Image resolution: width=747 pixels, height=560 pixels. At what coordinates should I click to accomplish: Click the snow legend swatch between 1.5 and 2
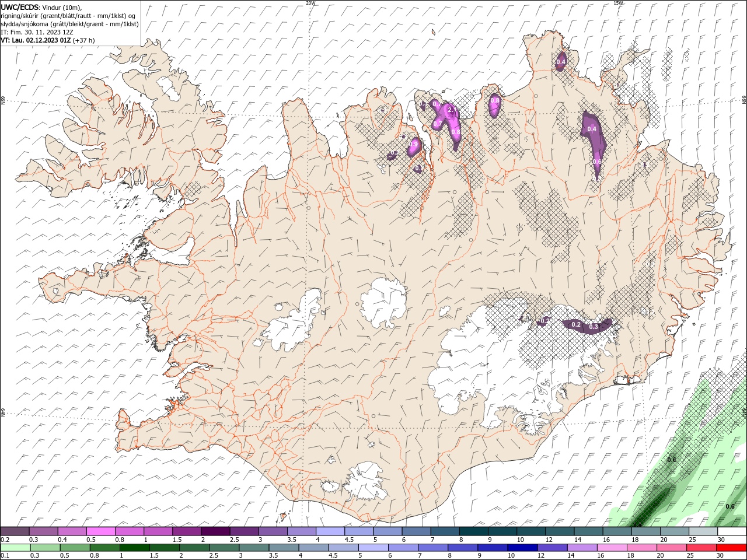click(x=187, y=531)
